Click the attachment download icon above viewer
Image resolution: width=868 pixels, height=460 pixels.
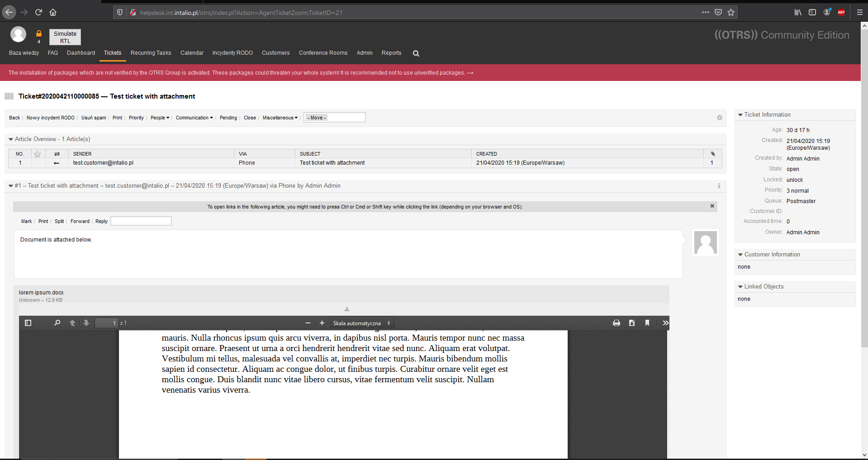pyautogui.click(x=347, y=309)
